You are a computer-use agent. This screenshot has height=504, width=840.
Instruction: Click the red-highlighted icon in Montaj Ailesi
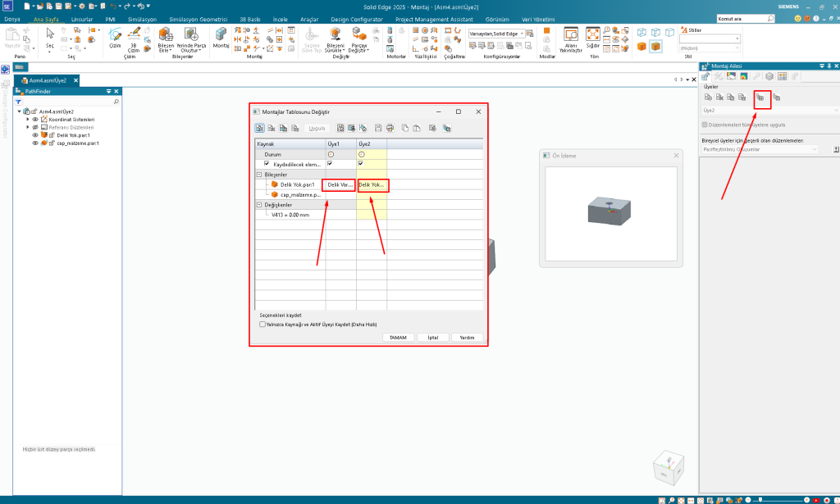[763, 98]
